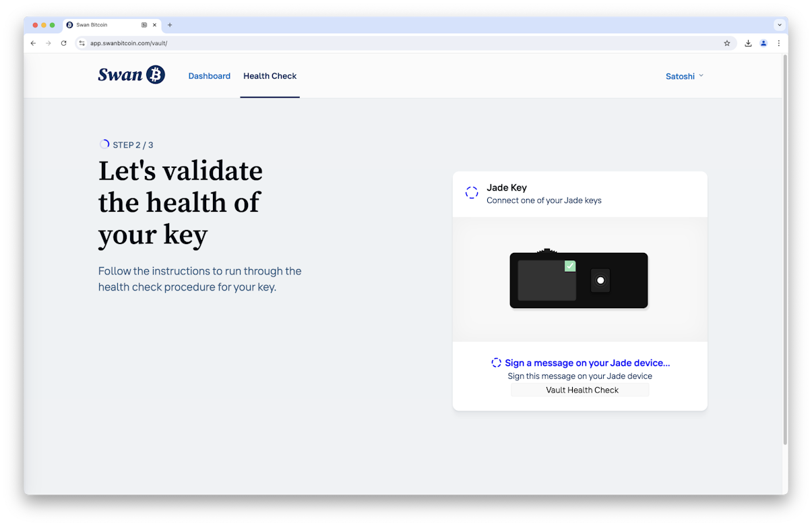
Task: Click the green checkmark on Jade screen
Action: coord(570,266)
